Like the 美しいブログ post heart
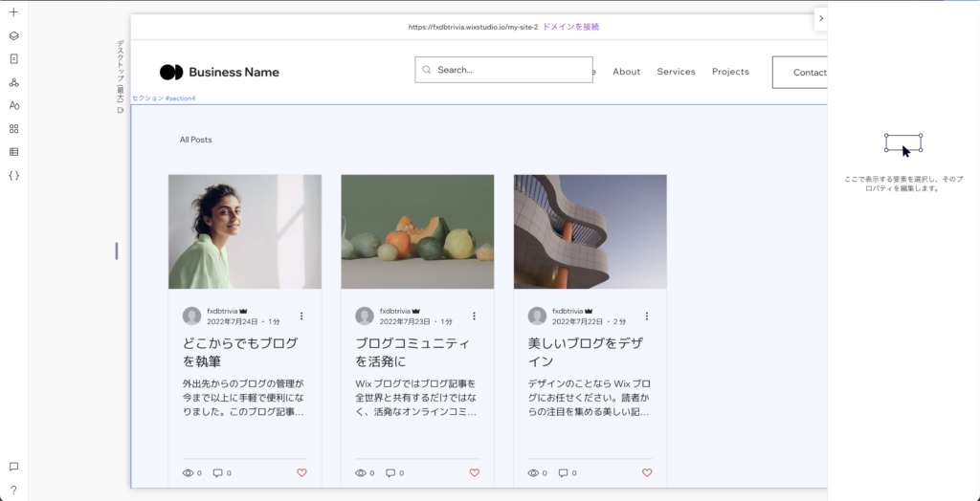980x501 pixels. [x=647, y=473]
